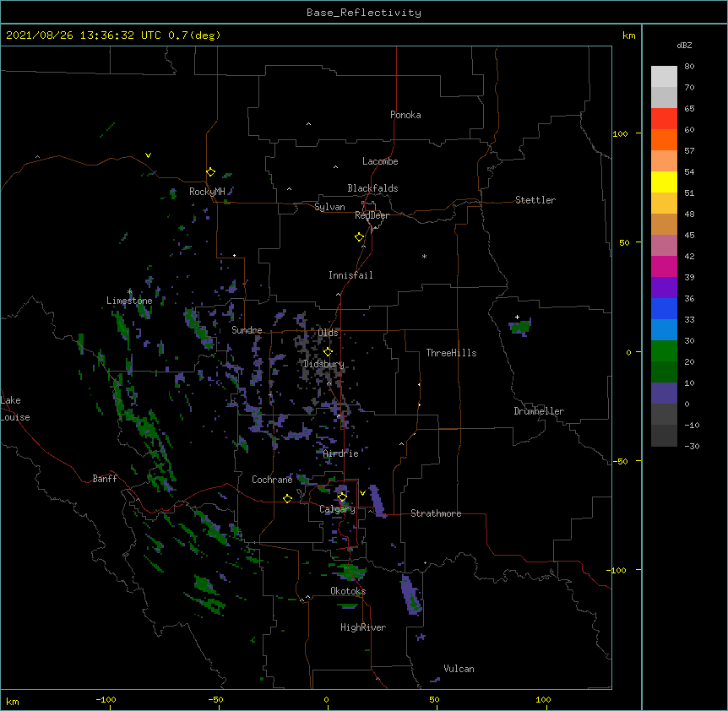The image size is (728, 711).
Task: Pick the yellow 51-54 dBZ legend swatch
Action: tap(664, 182)
